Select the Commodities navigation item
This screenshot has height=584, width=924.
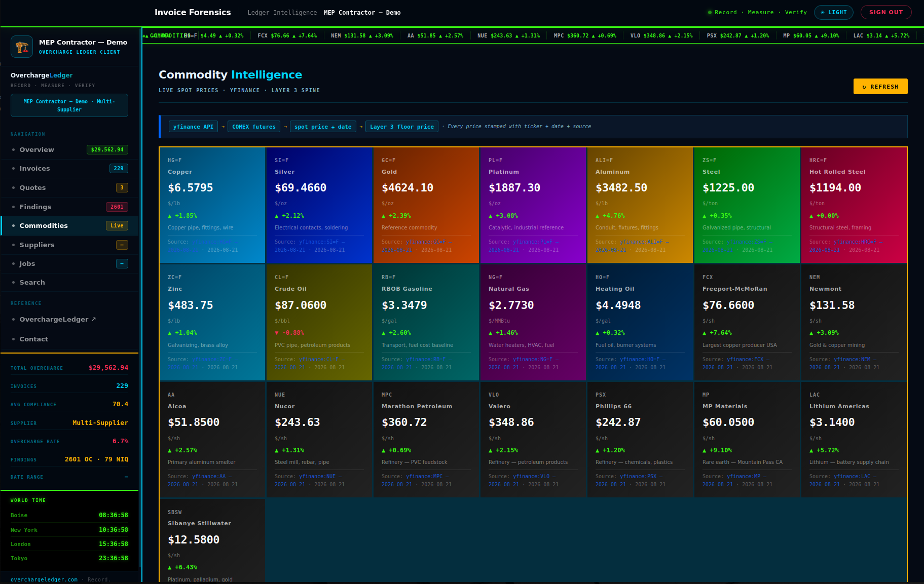[69, 225]
